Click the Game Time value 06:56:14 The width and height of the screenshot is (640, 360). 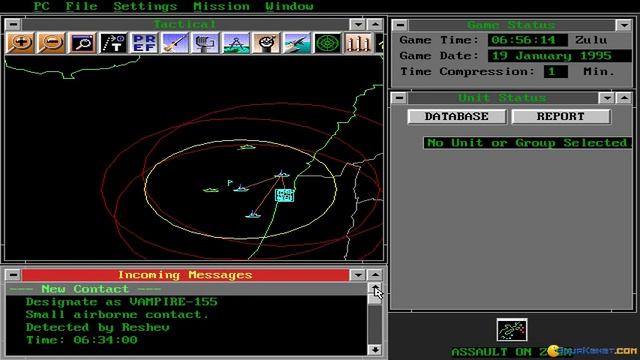(527, 40)
